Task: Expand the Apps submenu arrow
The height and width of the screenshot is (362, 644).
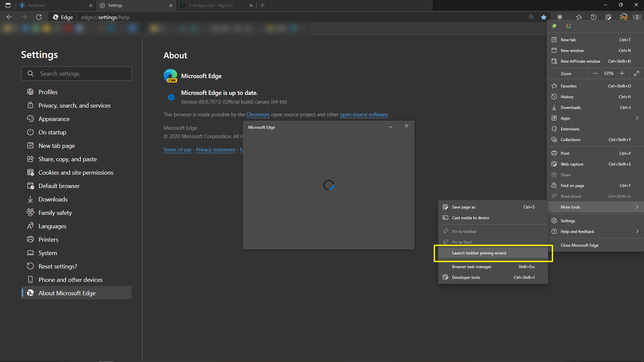Action: click(x=637, y=118)
